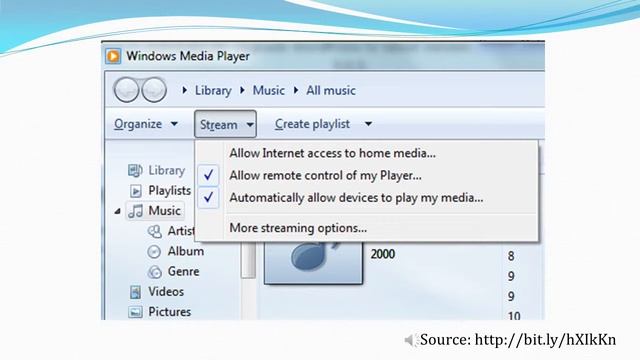Select Music in the navigation tree
Viewport: 640px width, 360px height.
pos(164,211)
